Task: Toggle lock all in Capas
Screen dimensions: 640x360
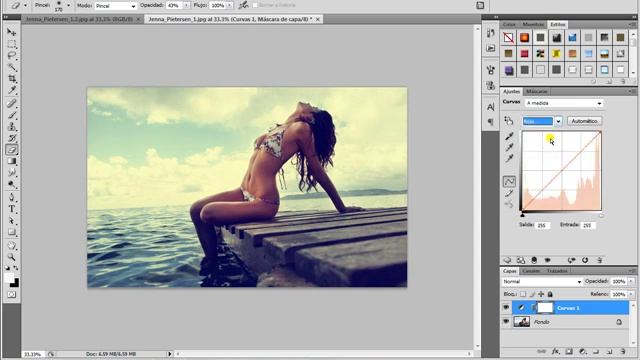Action: [x=550, y=294]
